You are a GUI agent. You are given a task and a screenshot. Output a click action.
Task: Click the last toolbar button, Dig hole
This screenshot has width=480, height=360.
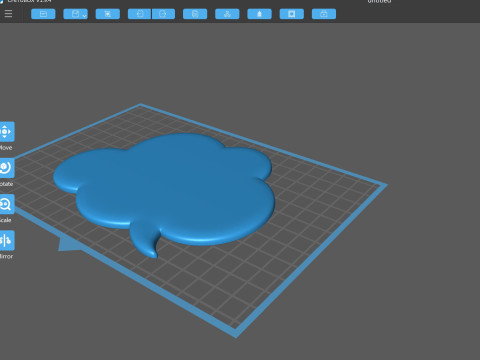(x=324, y=14)
